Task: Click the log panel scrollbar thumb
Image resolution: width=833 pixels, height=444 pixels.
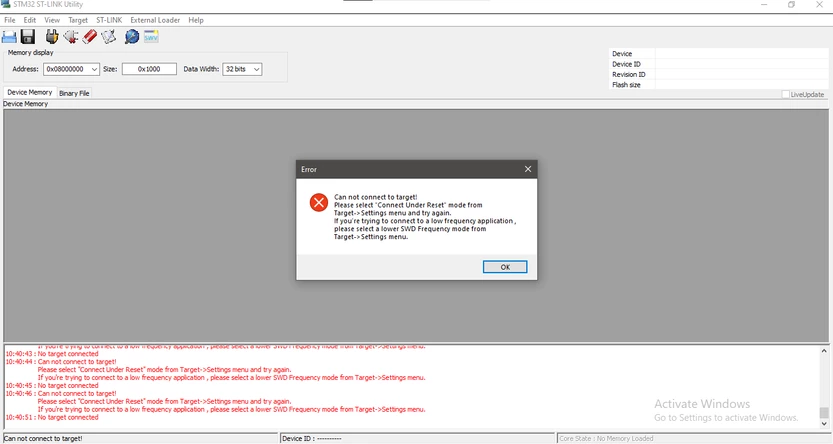Action: [823, 413]
